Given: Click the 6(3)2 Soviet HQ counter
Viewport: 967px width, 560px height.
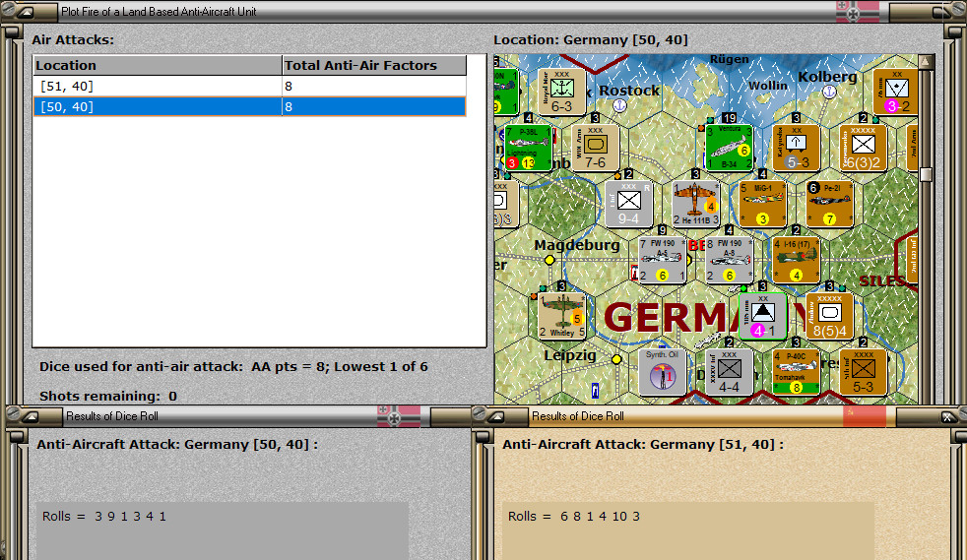Looking at the screenshot, I should [863, 148].
